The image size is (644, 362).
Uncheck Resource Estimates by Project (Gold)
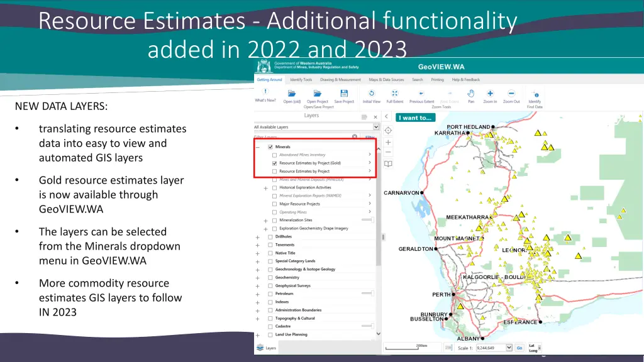click(x=274, y=163)
